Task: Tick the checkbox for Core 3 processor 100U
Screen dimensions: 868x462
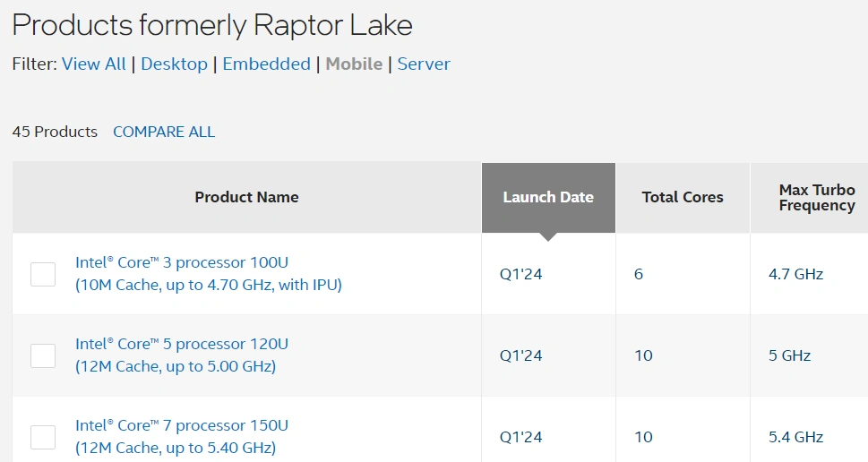Action: pos(43,274)
